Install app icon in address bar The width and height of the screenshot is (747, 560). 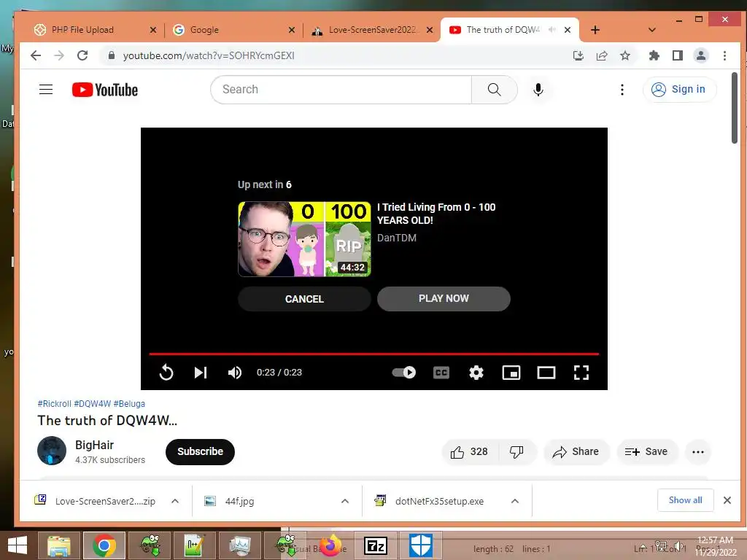pos(578,55)
